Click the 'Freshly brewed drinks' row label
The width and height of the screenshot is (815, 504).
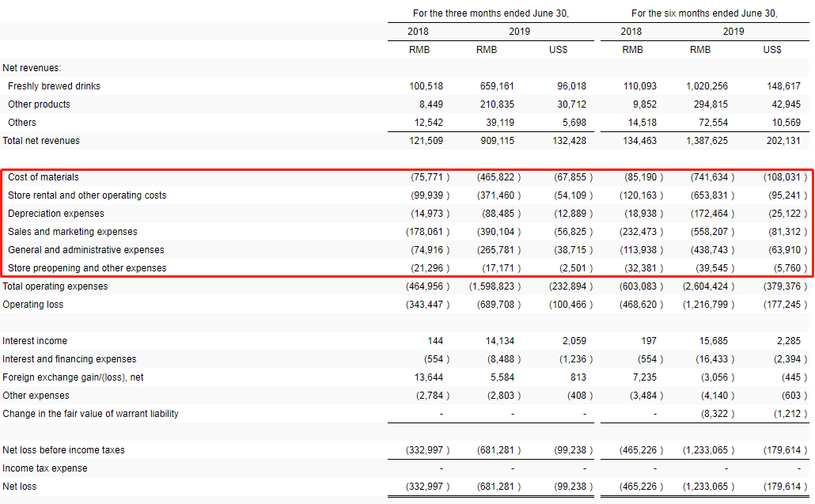pyautogui.click(x=54, y=86)
